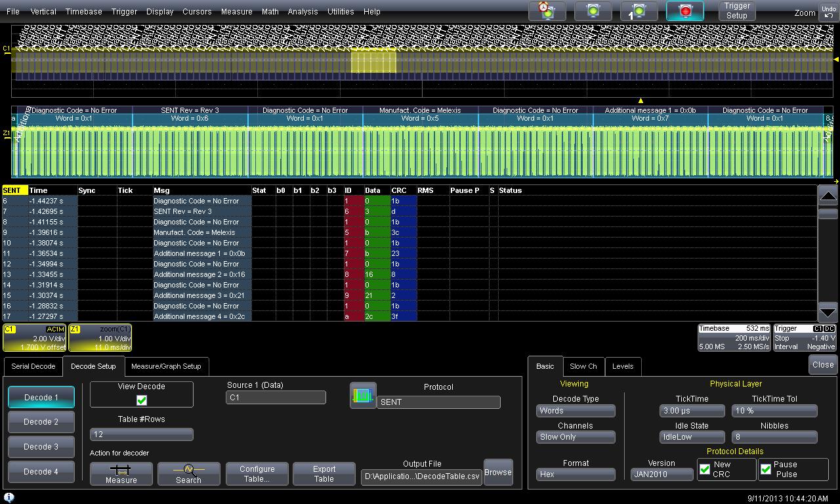
Task: Click the Auto trigger mode icon
Action: [x=547, y=11]
